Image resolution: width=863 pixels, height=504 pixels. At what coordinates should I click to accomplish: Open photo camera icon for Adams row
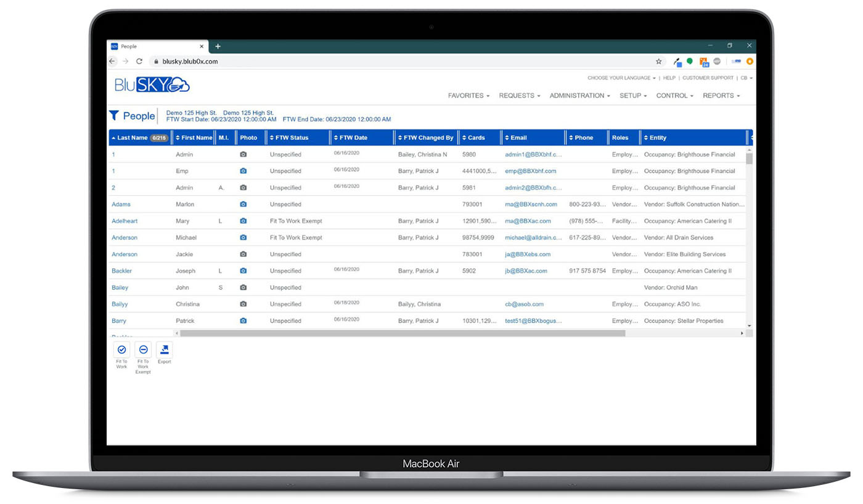tap(243, 205)
